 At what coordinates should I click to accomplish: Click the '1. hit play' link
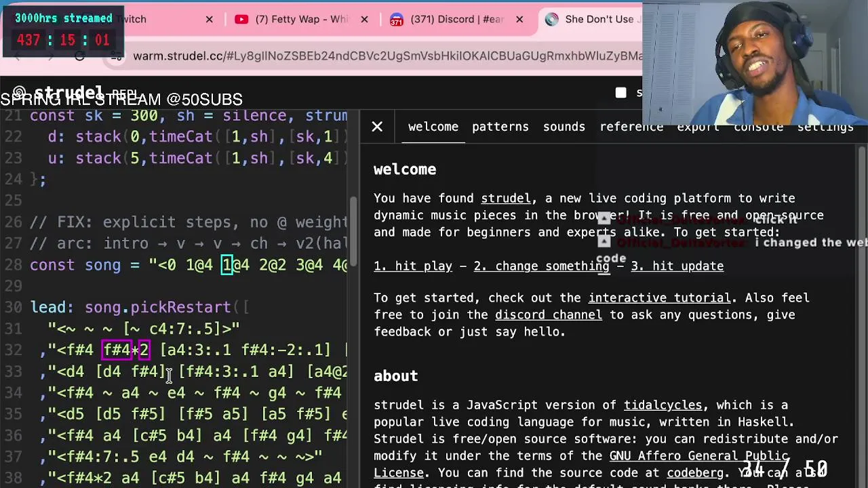click(x=412, y=266)
